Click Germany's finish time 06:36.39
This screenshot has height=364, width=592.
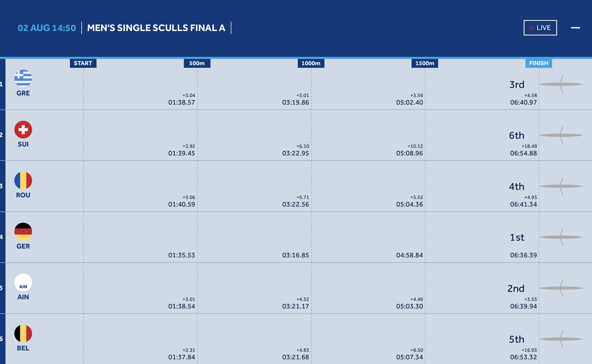coord(523,255)
